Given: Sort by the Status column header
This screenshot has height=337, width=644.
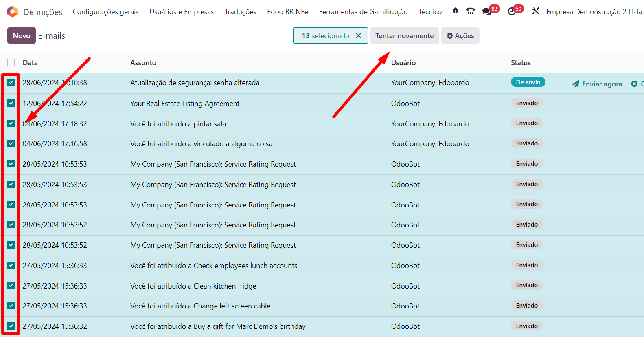Looking at the screenshot, I should pyautogui.click(x=521, y=63).
